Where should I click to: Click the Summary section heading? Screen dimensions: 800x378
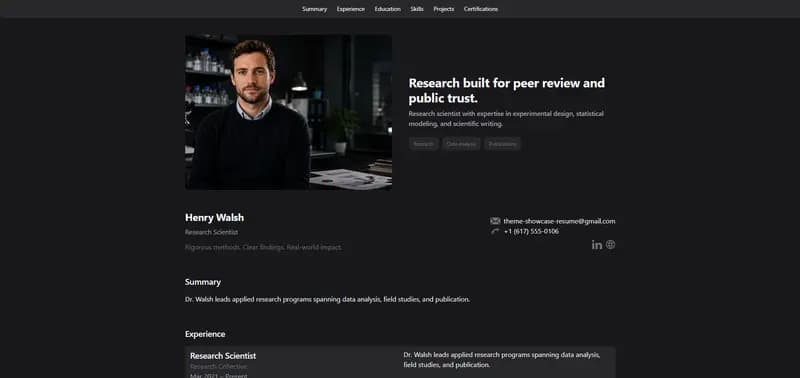pos(203,282)
